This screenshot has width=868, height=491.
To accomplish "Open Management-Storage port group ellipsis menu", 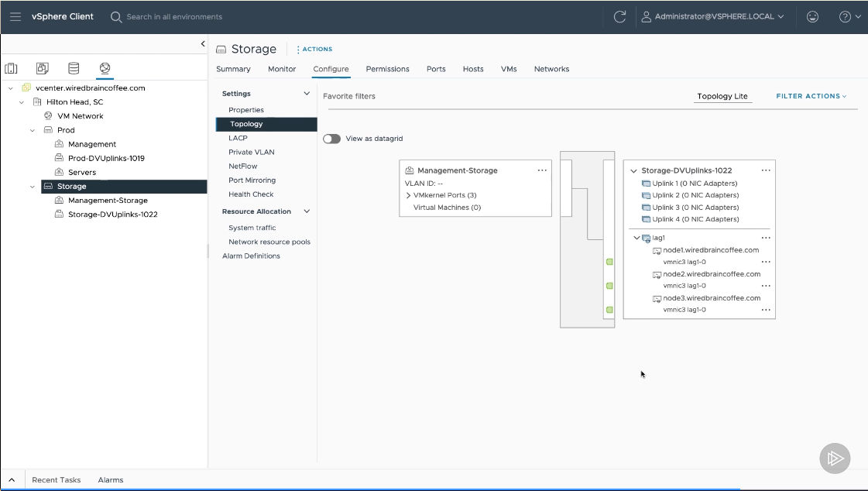I will [542, 170].
